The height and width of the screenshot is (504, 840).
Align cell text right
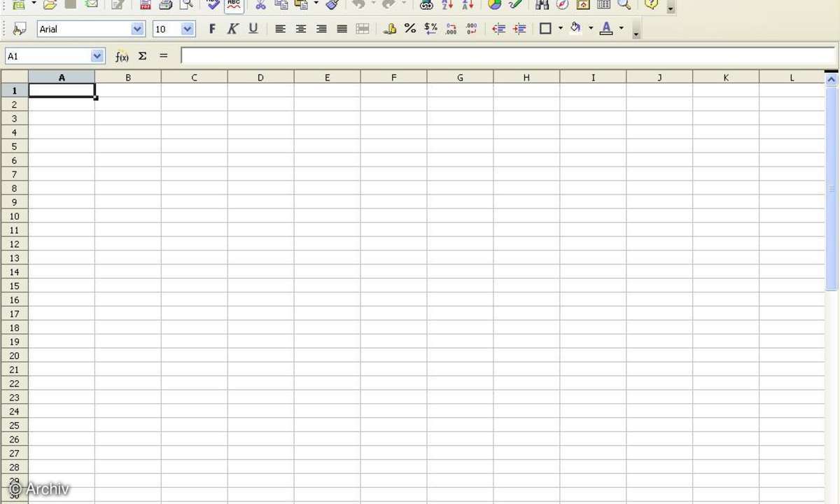321,29
